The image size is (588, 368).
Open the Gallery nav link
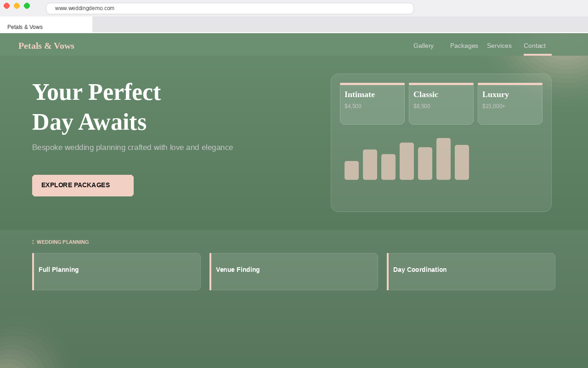coord(424,46)
